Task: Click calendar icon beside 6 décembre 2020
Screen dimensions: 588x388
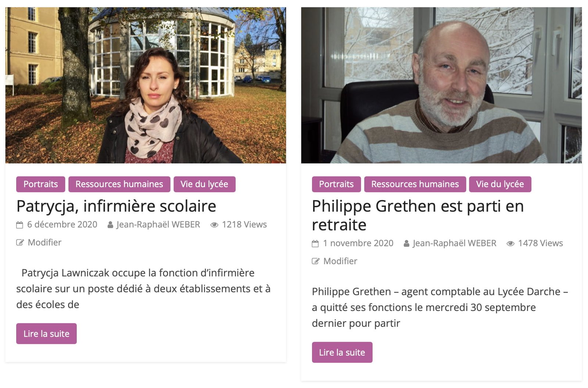Action: point(19,225)
